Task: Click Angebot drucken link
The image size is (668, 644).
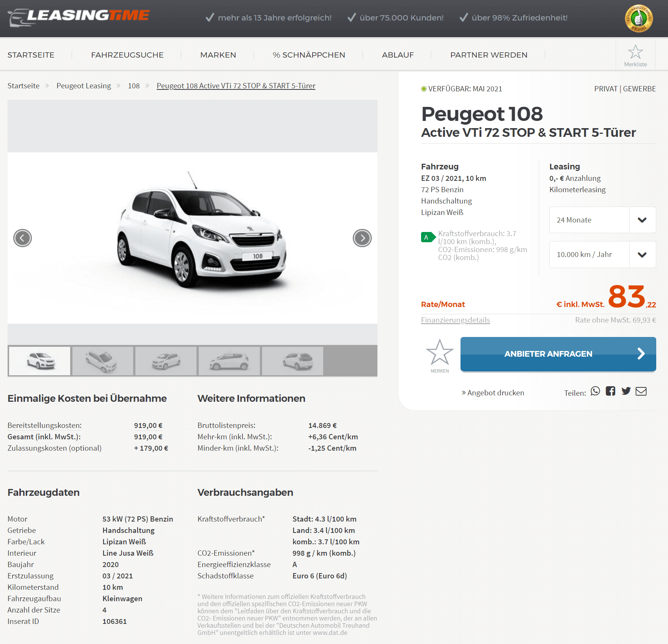Action: point(493,393)
